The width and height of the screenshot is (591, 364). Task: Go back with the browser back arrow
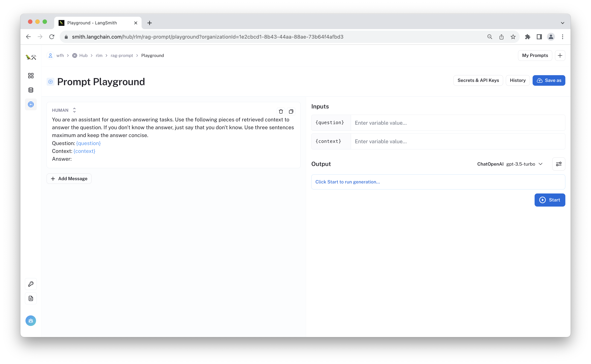point(28,37)
